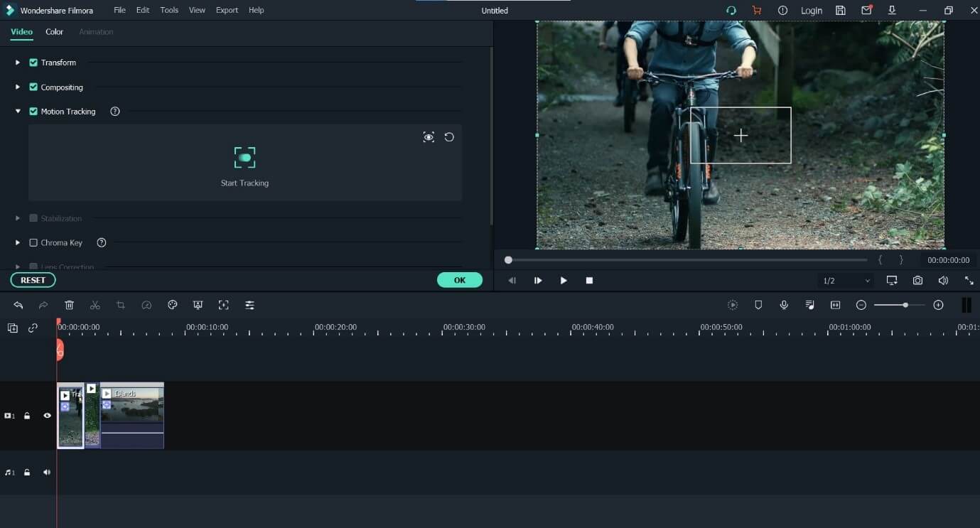Click the Login link
This screenshot has width=980, height=528.
tap(812, 11)
